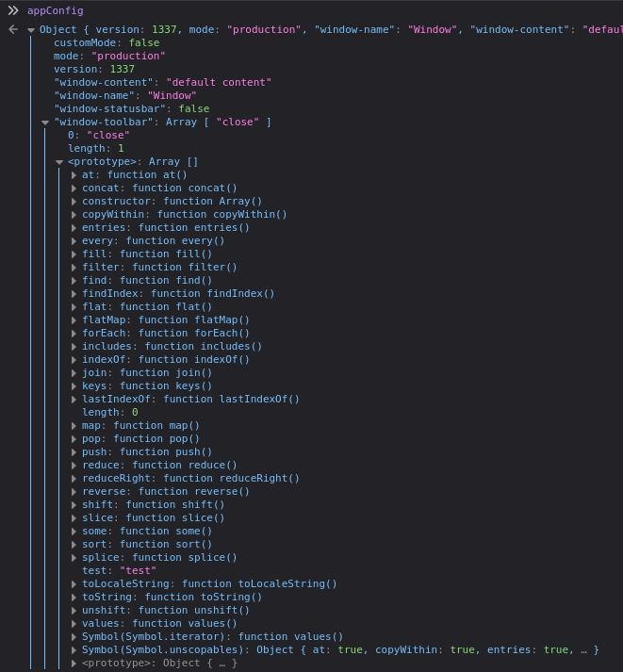Click the output return arrow icon
Image resolution: width=623 pixels, height=672 pixels.
point(13,30)
